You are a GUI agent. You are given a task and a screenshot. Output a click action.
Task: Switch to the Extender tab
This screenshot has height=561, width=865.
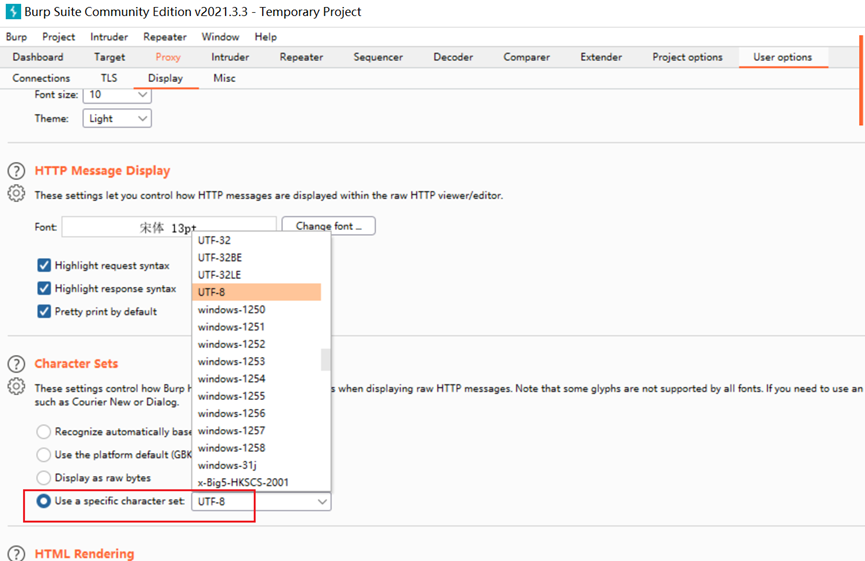pos(601,57)
